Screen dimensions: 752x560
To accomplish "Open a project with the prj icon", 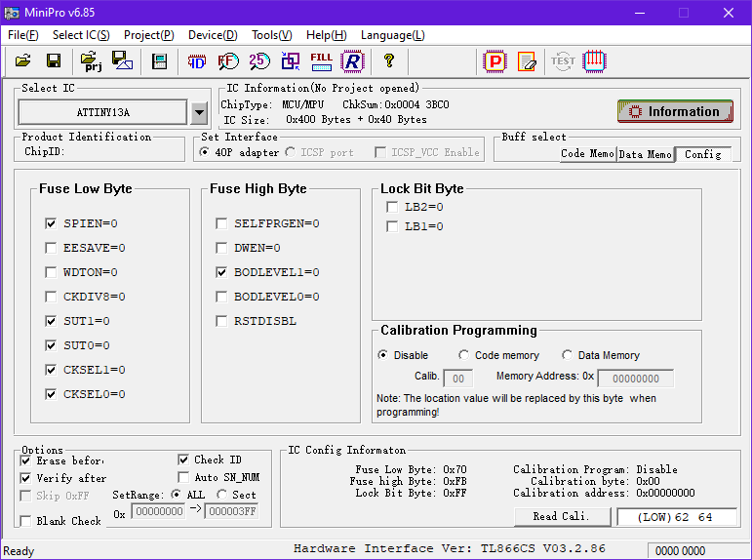I will 92,61.
